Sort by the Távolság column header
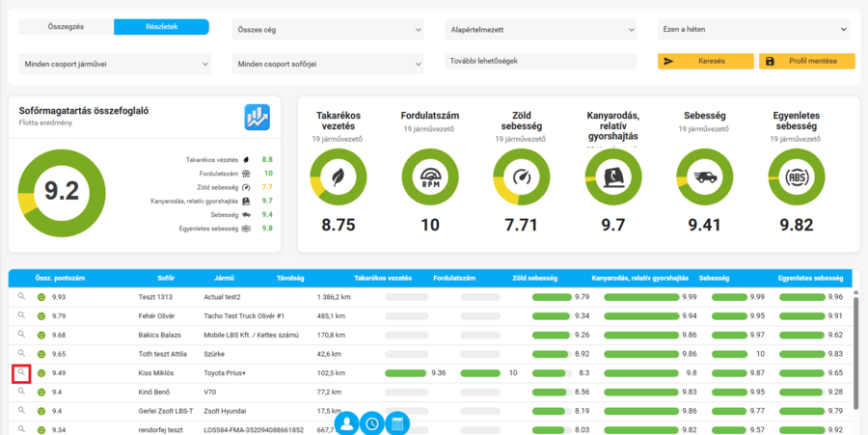Screen dimensions: 868x435 click(290, 279)
